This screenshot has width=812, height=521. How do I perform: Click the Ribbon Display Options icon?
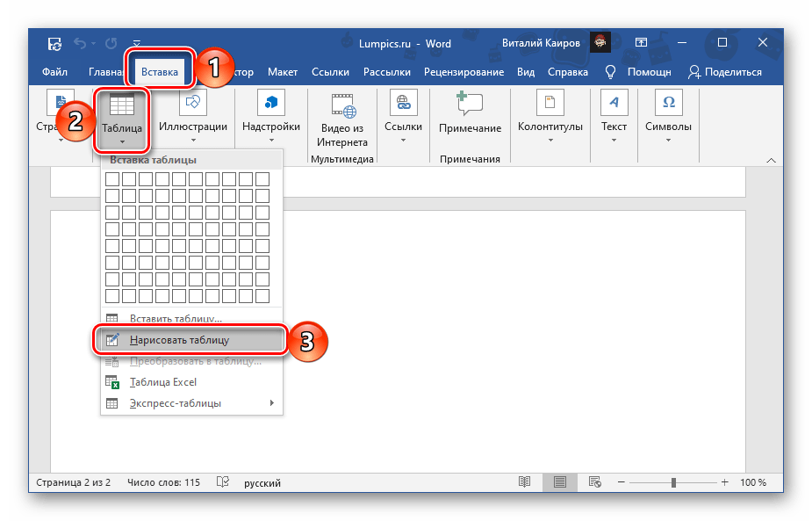(x=641, y=42)
